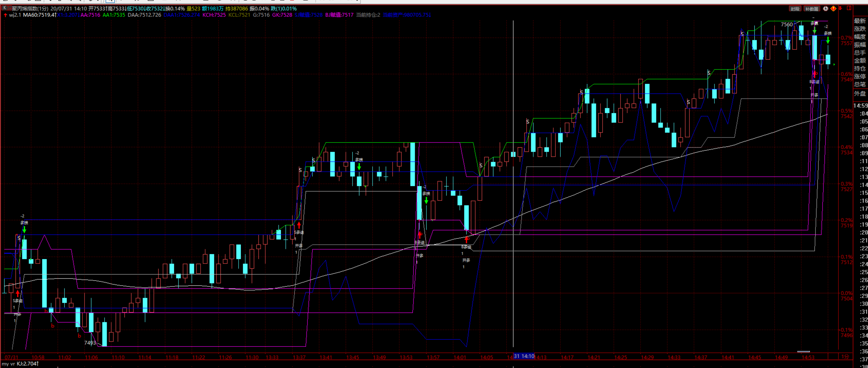Click the 外盘 label in side panel
The height and width of the screenshot is (368, 868).
point(860,93)
